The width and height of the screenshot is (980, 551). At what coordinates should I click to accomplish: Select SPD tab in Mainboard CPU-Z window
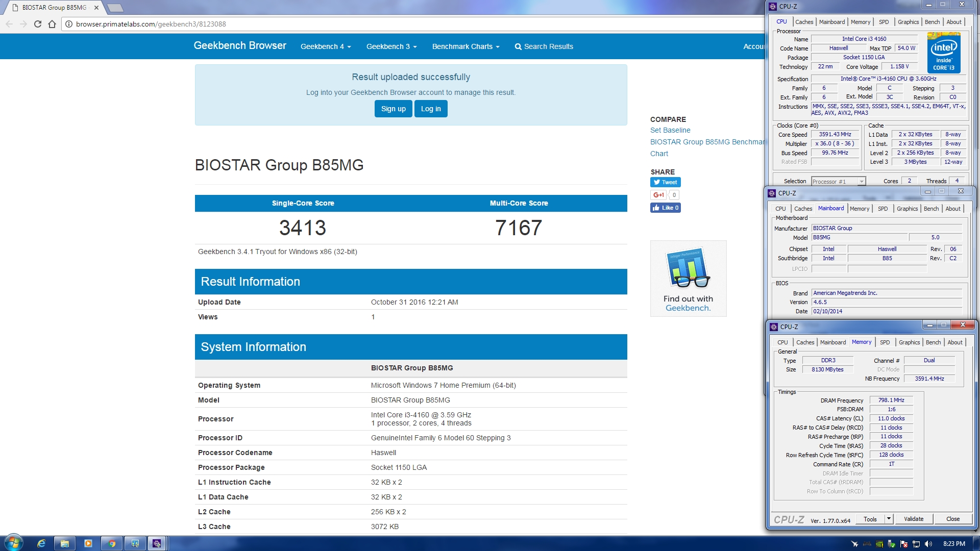point(883,209)
